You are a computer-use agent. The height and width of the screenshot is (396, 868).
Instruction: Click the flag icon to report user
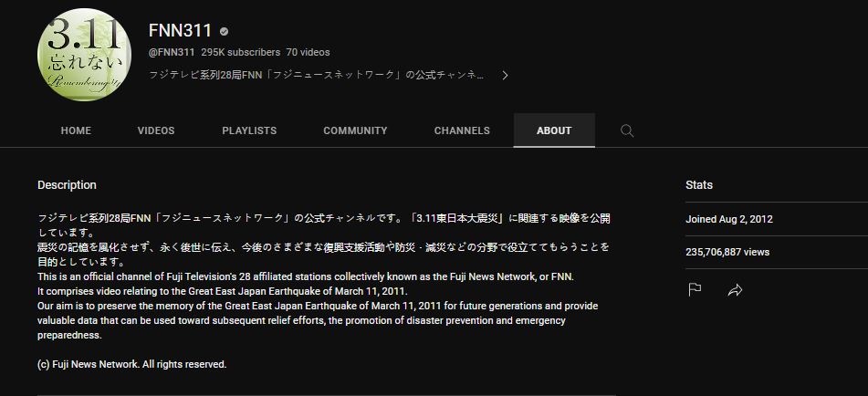click(695, 289)
